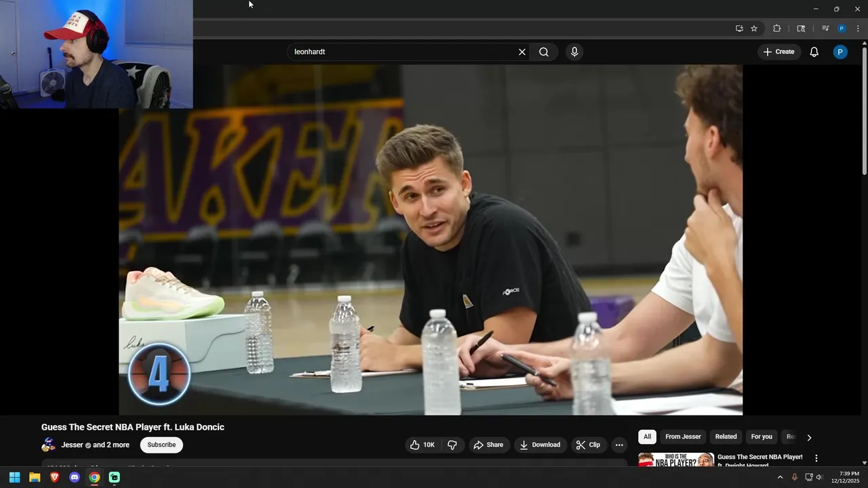This screenshot has height=488, width=868.
Task: Open the Jesser channel avatar
Action: 49,445
